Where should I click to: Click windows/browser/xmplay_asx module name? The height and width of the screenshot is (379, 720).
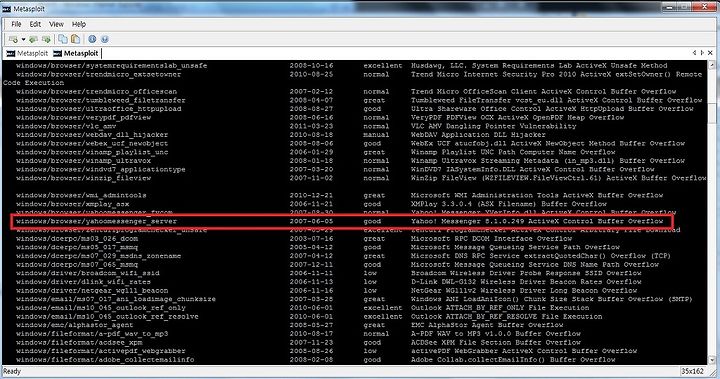(73, 204)
